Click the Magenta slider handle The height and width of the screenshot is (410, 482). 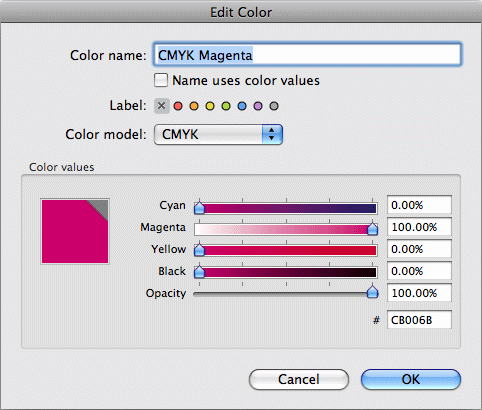tap(372, 229)
